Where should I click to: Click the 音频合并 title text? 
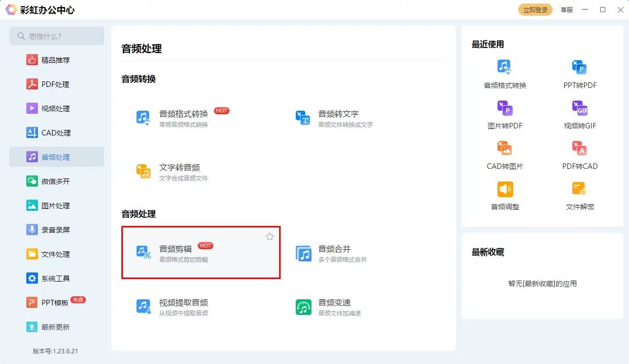tap(334, 249)
